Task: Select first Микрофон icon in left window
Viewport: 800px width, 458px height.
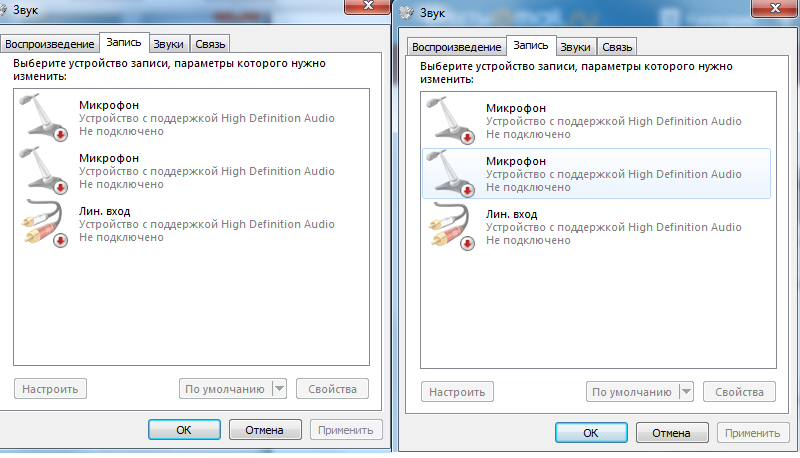Action: click(43, 117)
